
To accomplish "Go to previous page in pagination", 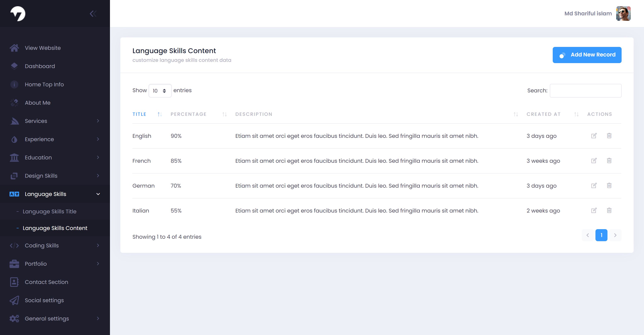I will click(x=588, y=235).
